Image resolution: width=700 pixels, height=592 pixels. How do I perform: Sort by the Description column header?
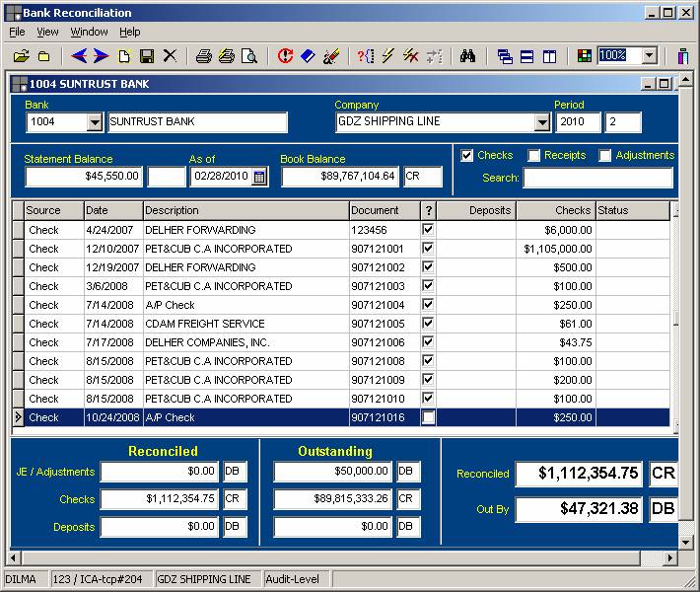click(245, 210)
